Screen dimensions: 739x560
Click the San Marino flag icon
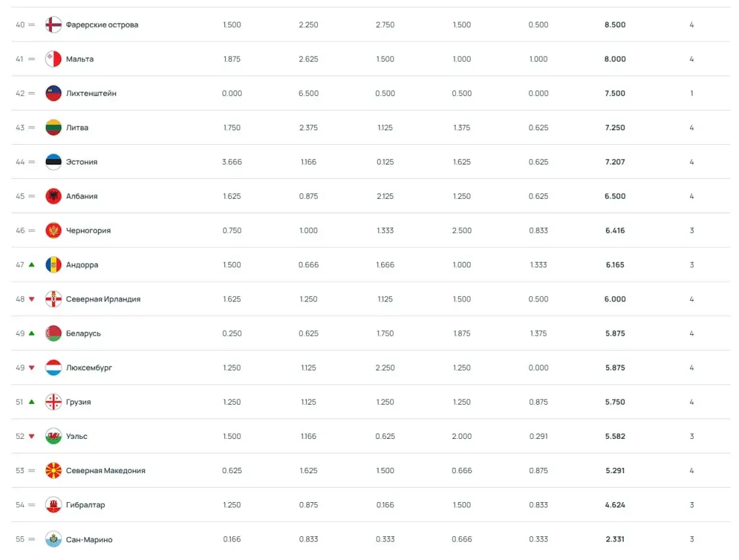pos(53,539)
